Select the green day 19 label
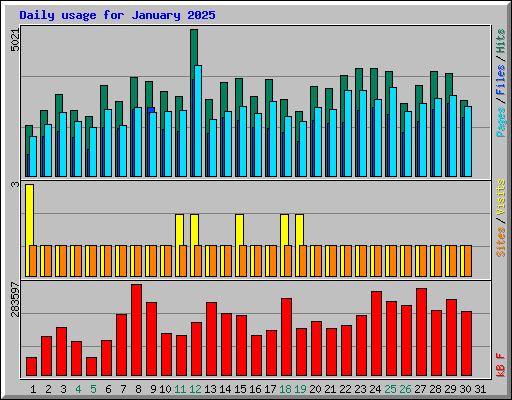Screen dimensions: 512x400 [300, 389]
